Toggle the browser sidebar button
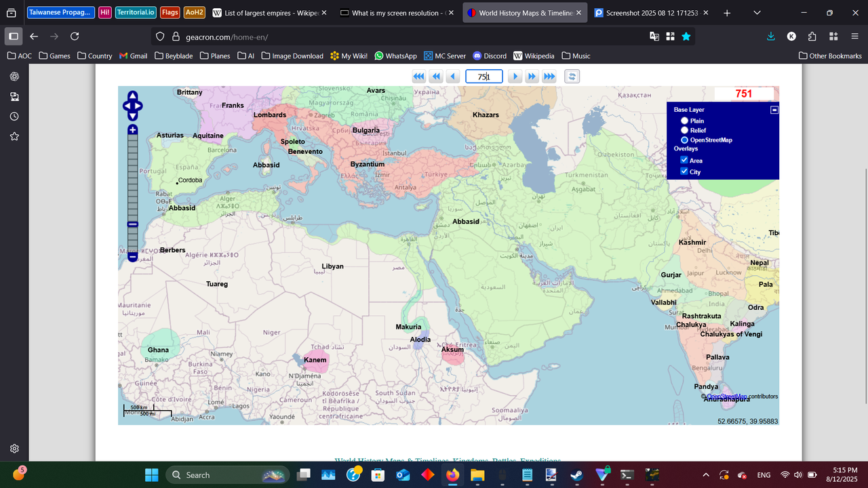This screenshot has width=868, height=488. [x=13, y=37]
